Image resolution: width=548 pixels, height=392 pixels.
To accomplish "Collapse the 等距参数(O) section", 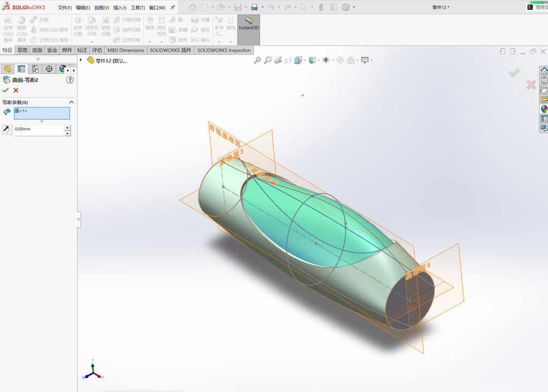I will 72,102.
